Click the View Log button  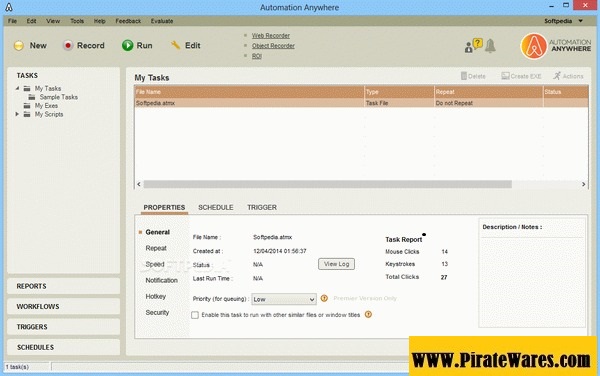coord(336,264)
